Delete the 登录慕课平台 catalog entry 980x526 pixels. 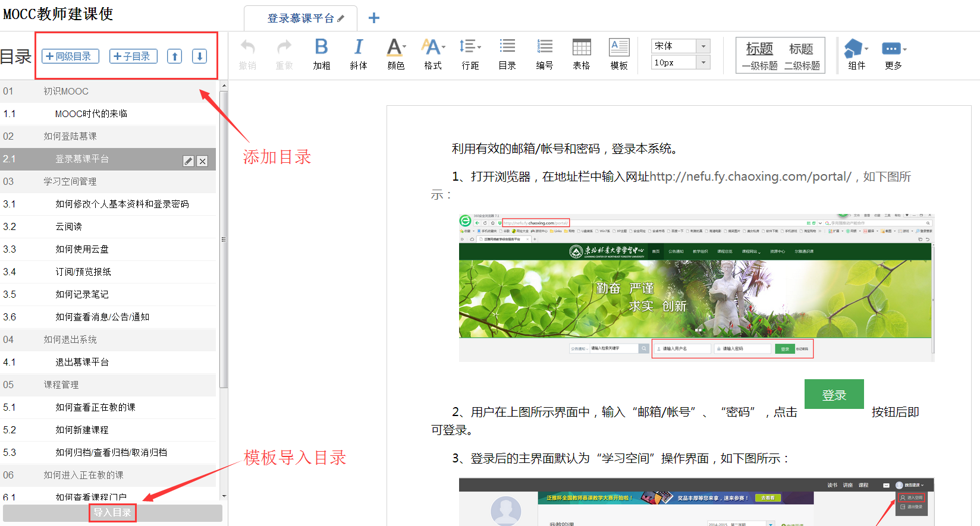tap(203, 161)
